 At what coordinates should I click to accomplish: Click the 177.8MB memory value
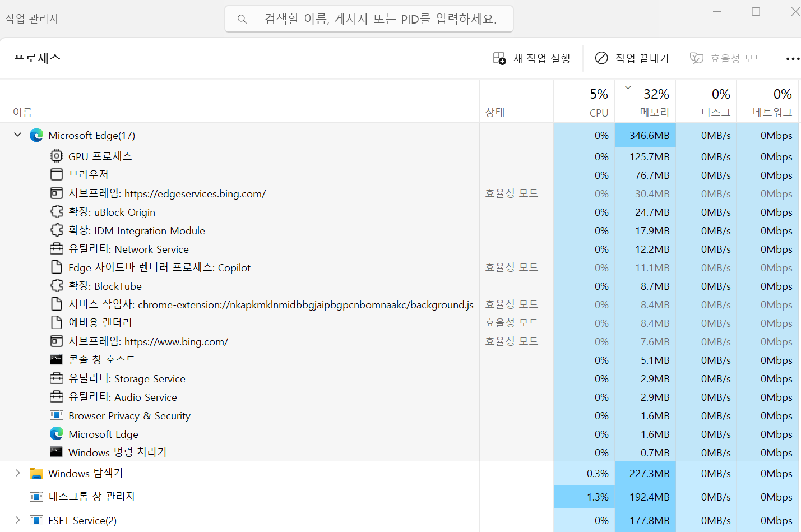point(649,520)
